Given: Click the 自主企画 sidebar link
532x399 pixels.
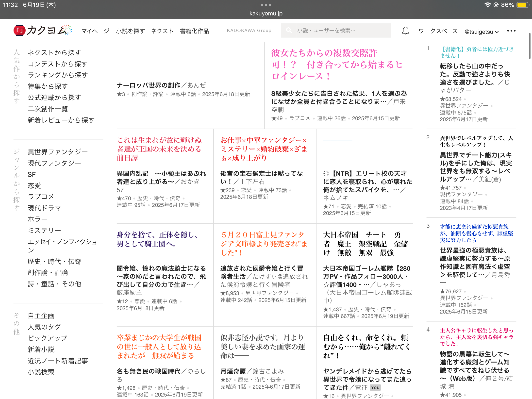Looking at the screenshot, I should tap(41, 316).
